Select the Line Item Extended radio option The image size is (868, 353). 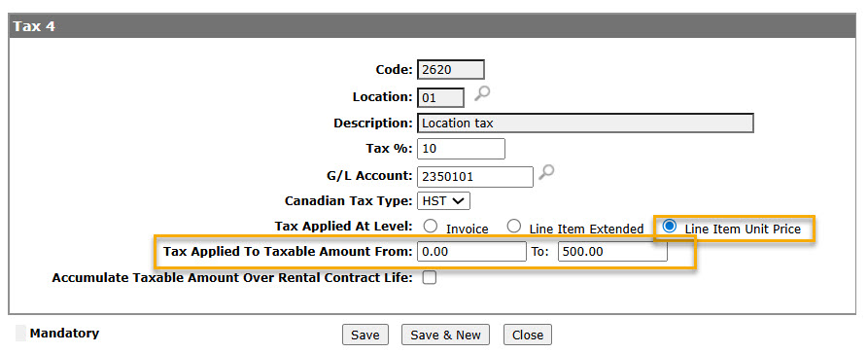(514, 227)
